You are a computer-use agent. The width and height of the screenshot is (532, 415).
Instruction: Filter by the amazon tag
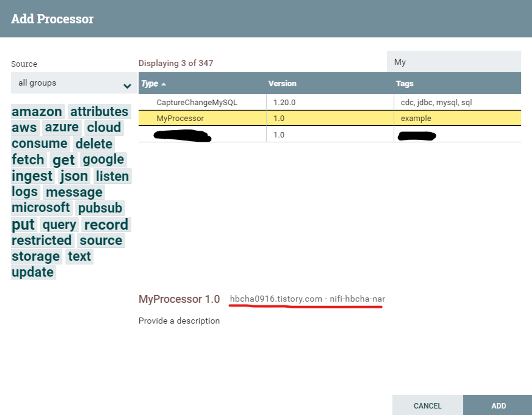[x=37, y=112]
